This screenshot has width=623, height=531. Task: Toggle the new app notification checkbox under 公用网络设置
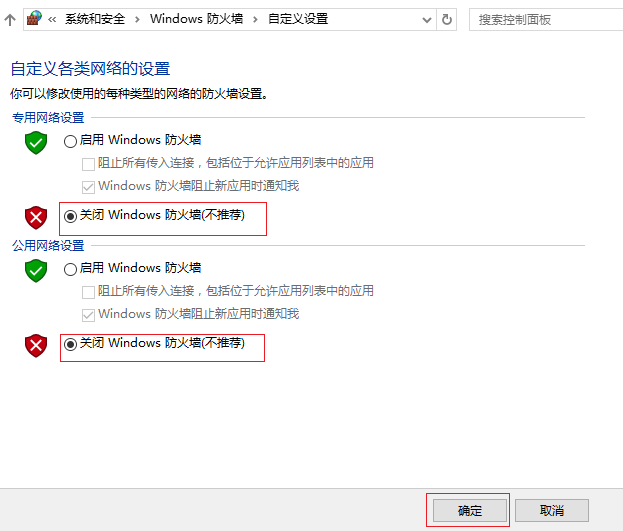point(88,314)
